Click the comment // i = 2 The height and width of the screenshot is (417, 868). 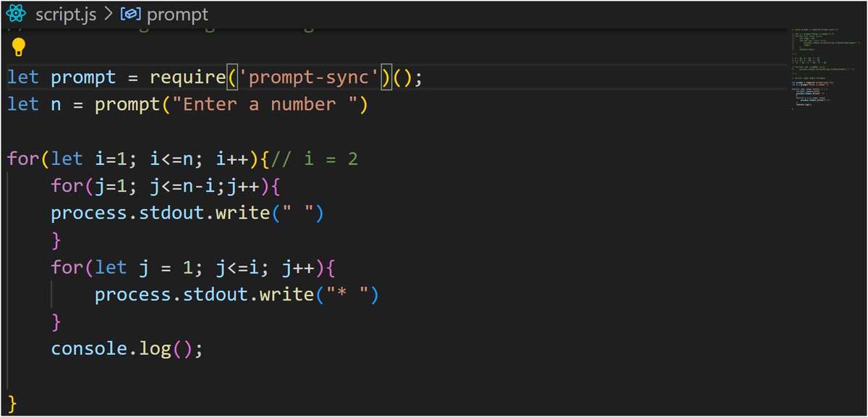point(315,159)
